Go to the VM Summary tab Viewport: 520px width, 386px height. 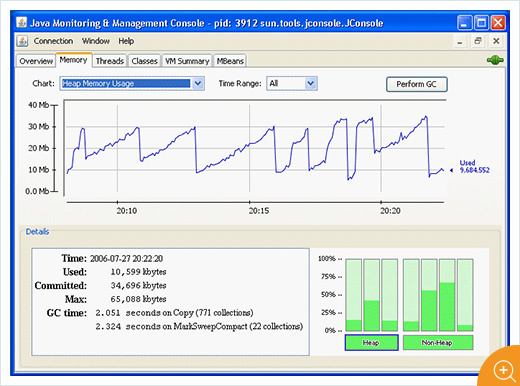[187, 61]
